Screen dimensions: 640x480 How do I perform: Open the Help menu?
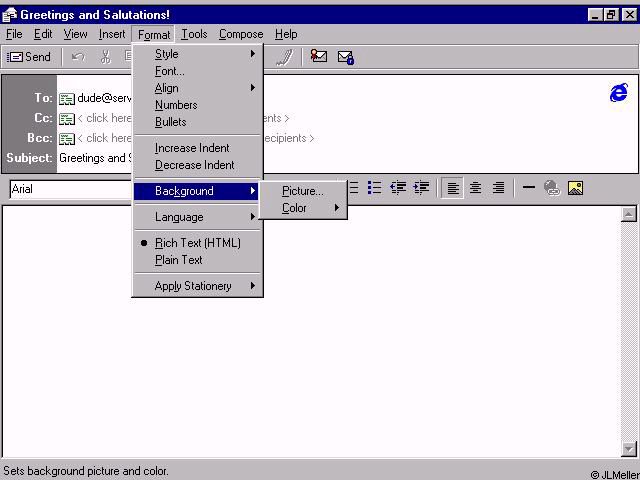286,34
